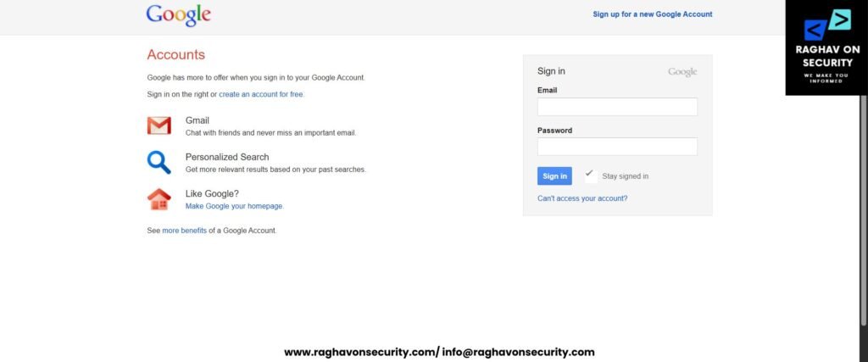Click the Personalized Search heading

[x=227, y=157]
